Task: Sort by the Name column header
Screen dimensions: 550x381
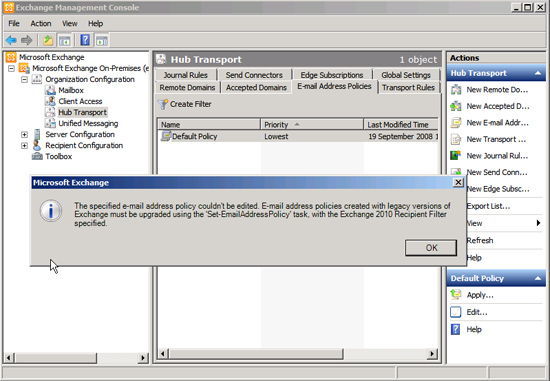Action: (209, 125)
